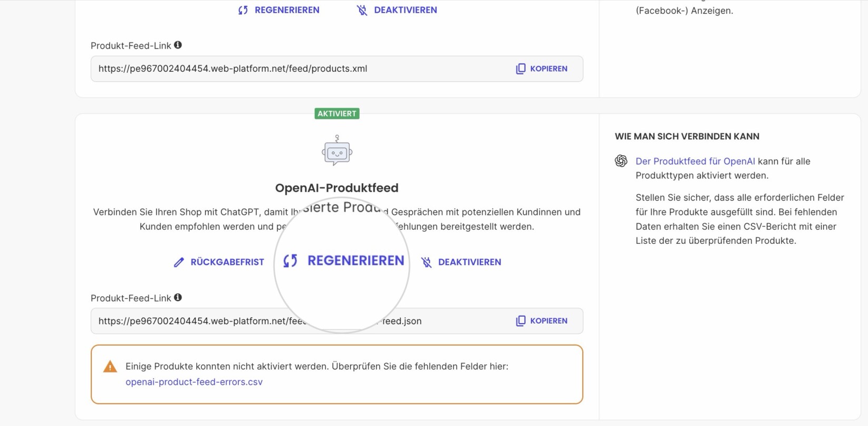Screen dimensions: 868x426
Task: Click 'WIE MAN SICH VERBINDEN KANN' heading
Action: (687, 136)
